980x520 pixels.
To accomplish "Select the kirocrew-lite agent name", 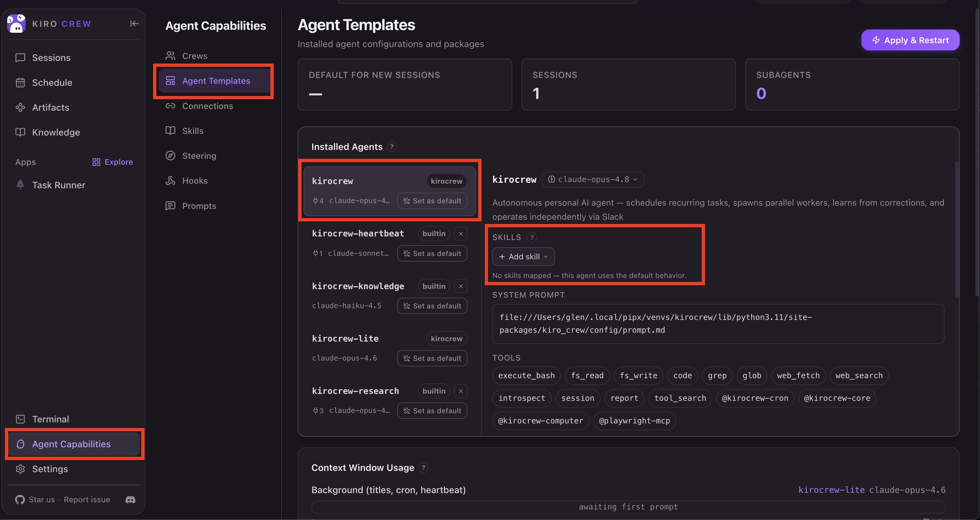I will [345, 339].
